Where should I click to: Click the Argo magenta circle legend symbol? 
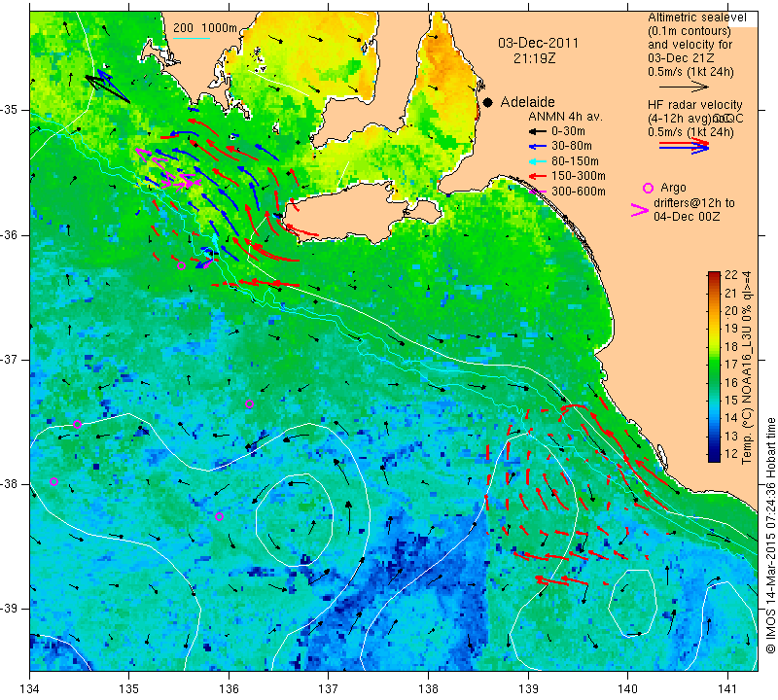coord(648,188)
